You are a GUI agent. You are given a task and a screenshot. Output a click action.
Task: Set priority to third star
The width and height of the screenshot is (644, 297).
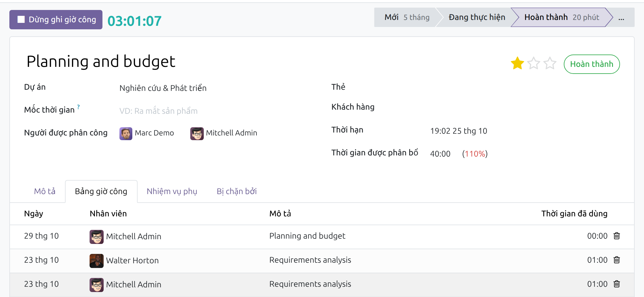(550, 63)
